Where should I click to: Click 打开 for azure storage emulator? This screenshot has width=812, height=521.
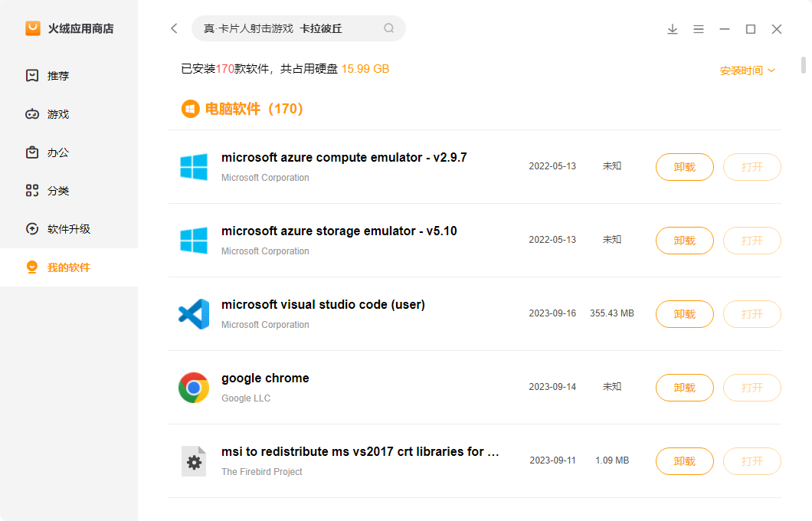pos(752,241)
